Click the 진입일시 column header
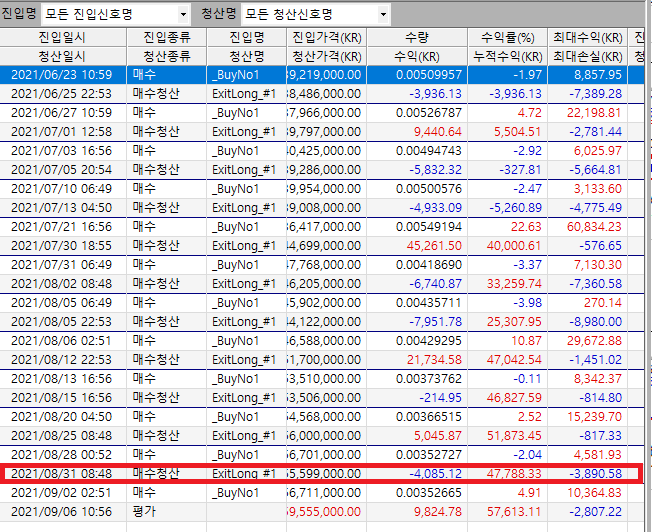Screen dimensions: 652x532 (63, 36)
